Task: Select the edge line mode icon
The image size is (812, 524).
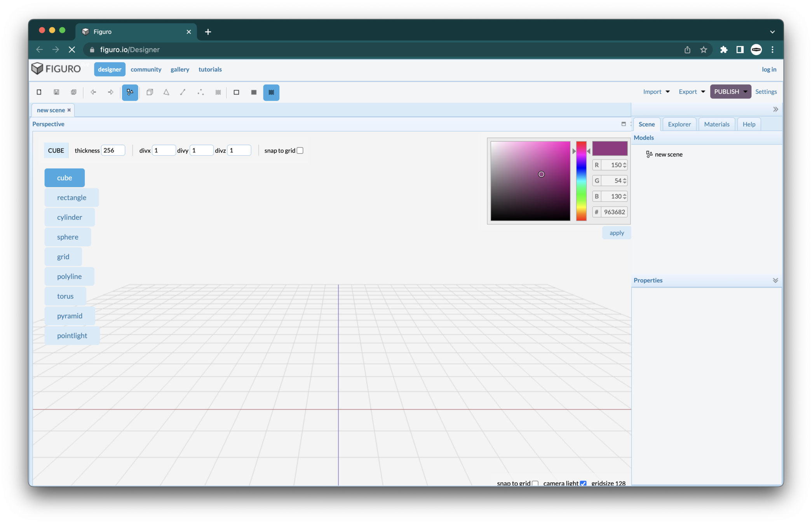Action: [183, 92]
